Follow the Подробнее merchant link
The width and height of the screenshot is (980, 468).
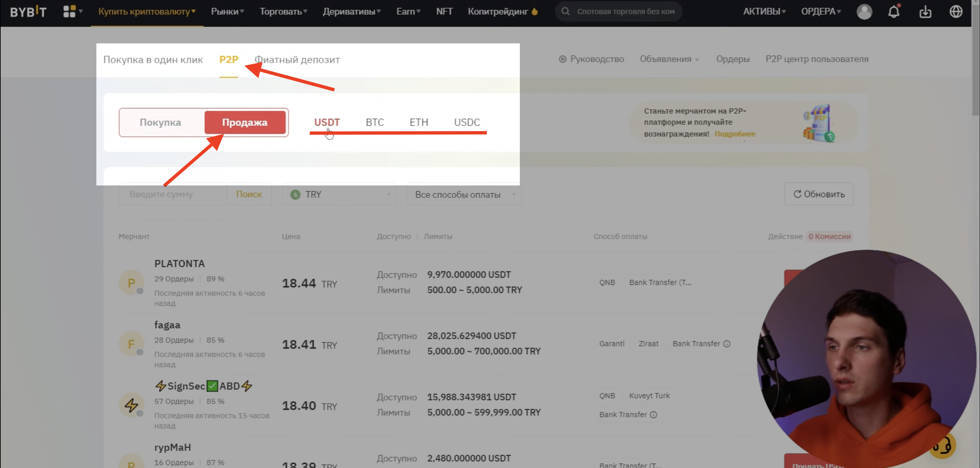(735, 134)
